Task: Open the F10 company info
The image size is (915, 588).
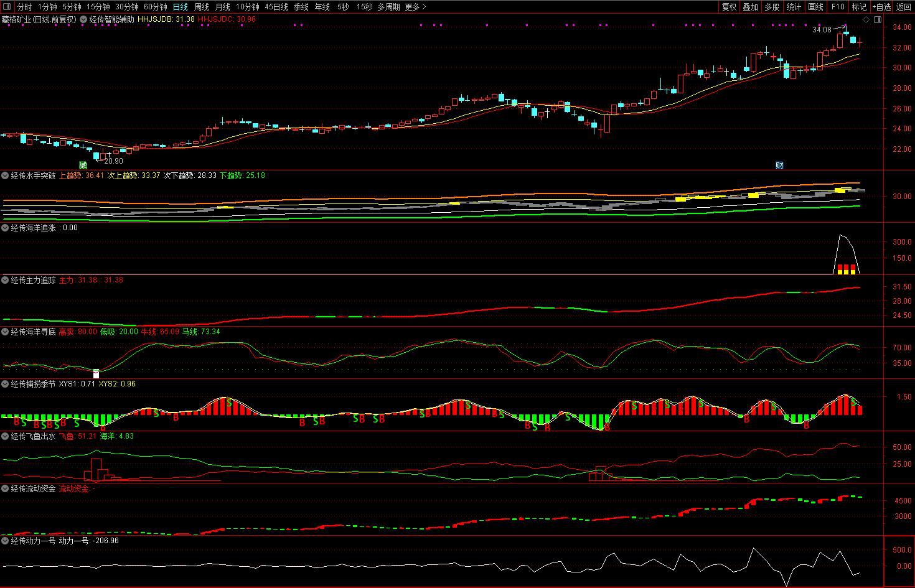Action: click(x=837, y=7)
